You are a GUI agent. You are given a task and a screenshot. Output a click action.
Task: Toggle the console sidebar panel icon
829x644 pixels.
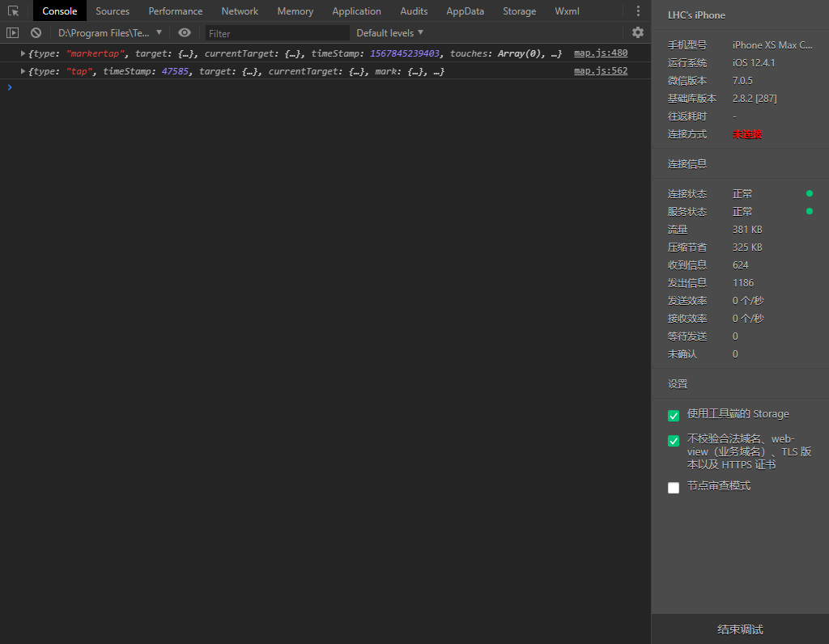click(12, 33)
